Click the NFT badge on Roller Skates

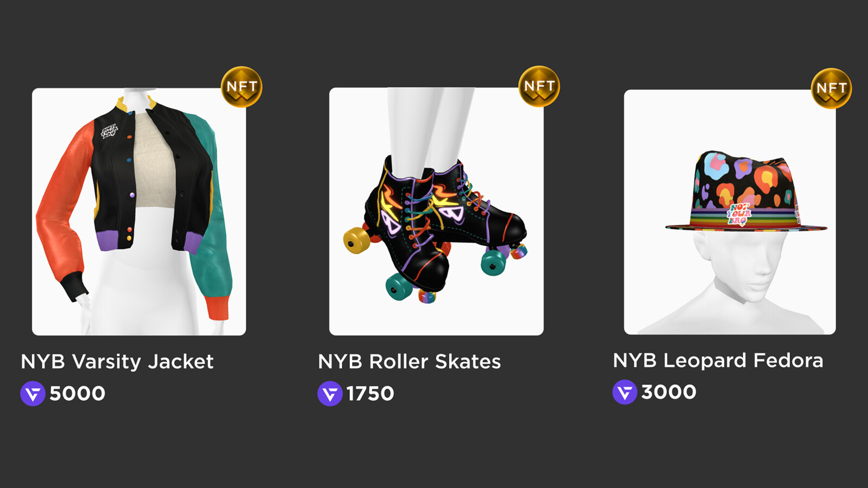click(539, 86)
